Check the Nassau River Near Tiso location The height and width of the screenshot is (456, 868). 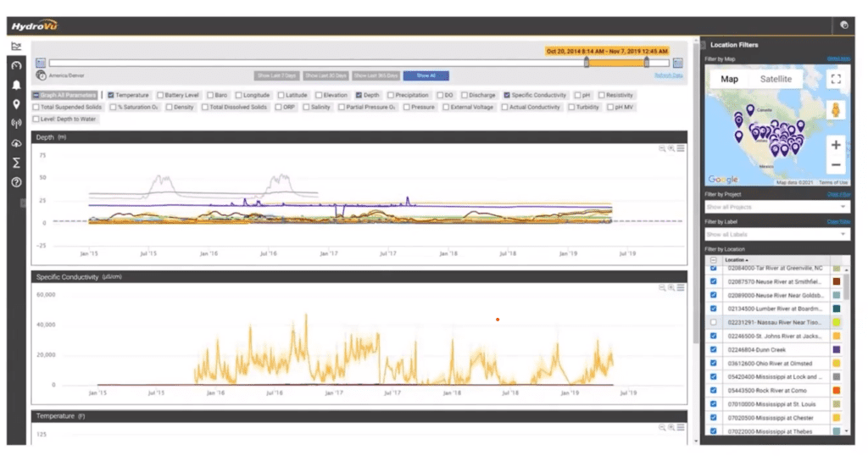[x=713, y=322]
